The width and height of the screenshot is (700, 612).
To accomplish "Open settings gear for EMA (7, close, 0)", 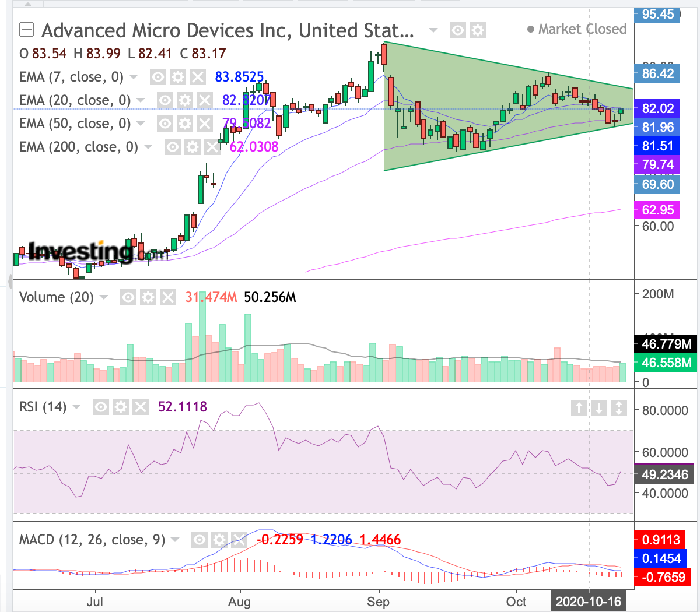I will point(178,77).
